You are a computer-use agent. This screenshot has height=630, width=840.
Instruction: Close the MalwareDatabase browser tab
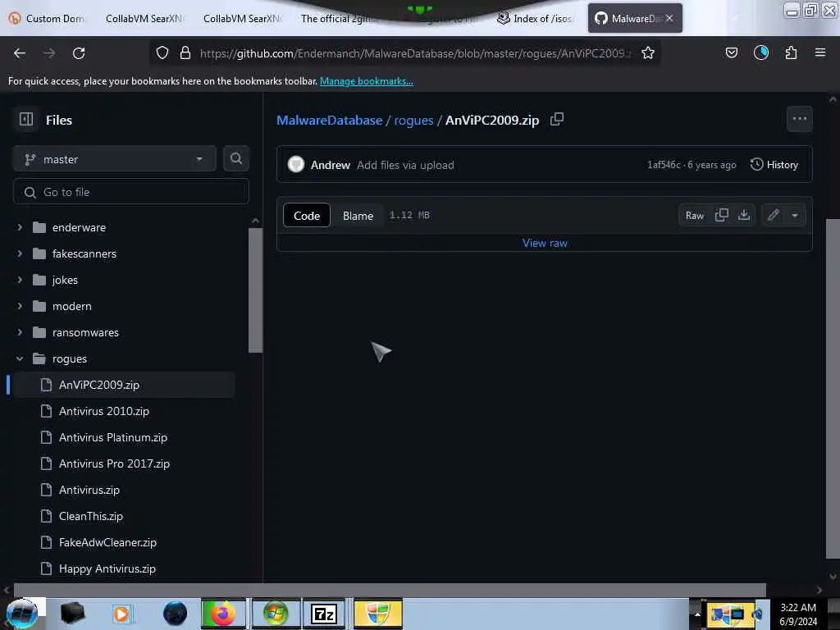coord(669,18)
